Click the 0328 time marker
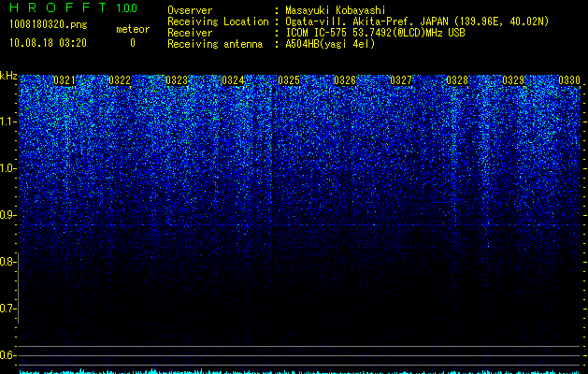This screenshot has width=588, height=374. point(457,80)
